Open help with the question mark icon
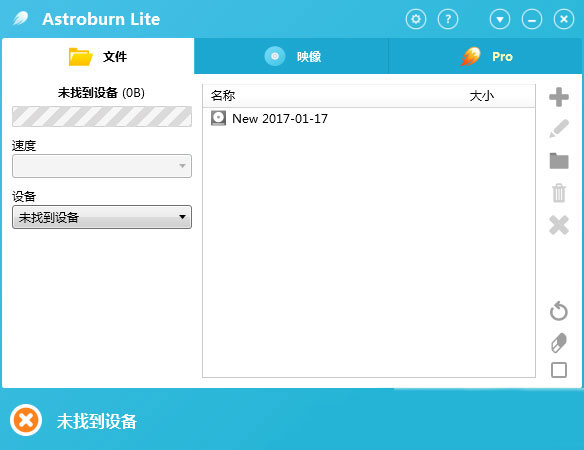Image resolution: width=584 pixels, height=450 pixels. pyautogui.click(x=448, y=19)
